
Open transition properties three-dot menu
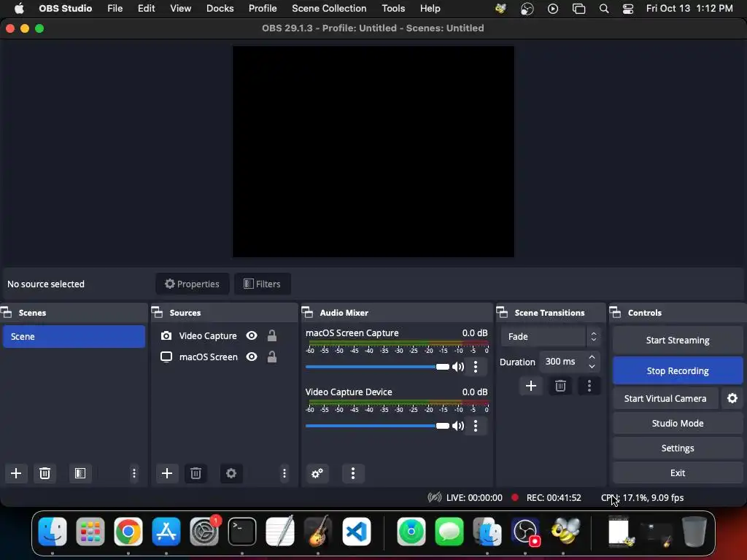(589, 386)
